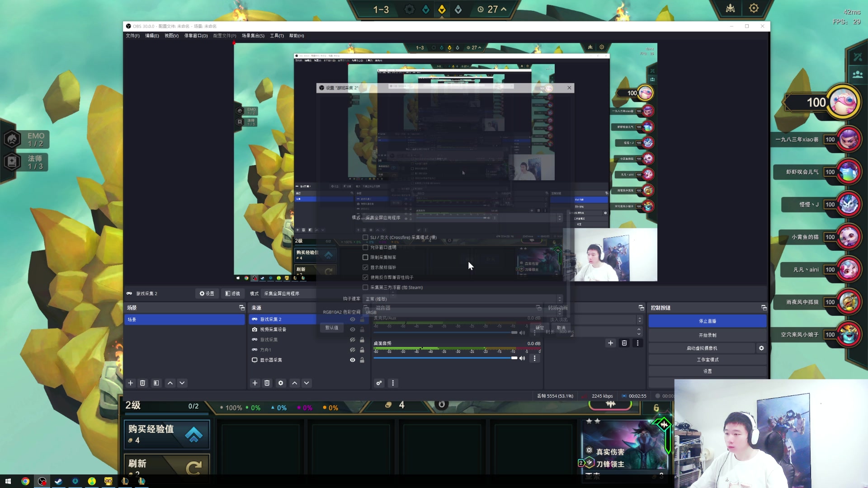Toggle lock on 游戏采集 source

click(362, 340)
